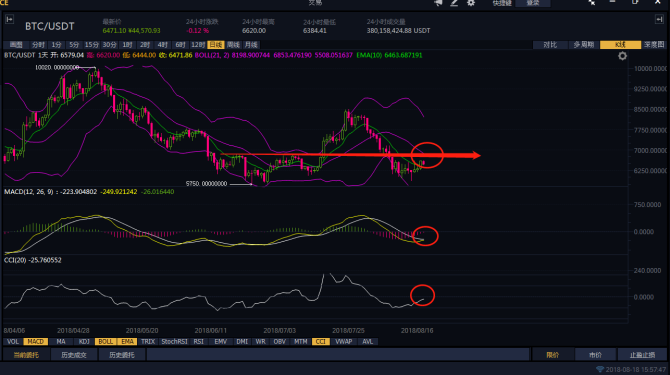Viewport: 670px width, 375px height.
Task: Click the BTC/USDT trading pair title
Action: pyautogui.click(x=50, y=26)
